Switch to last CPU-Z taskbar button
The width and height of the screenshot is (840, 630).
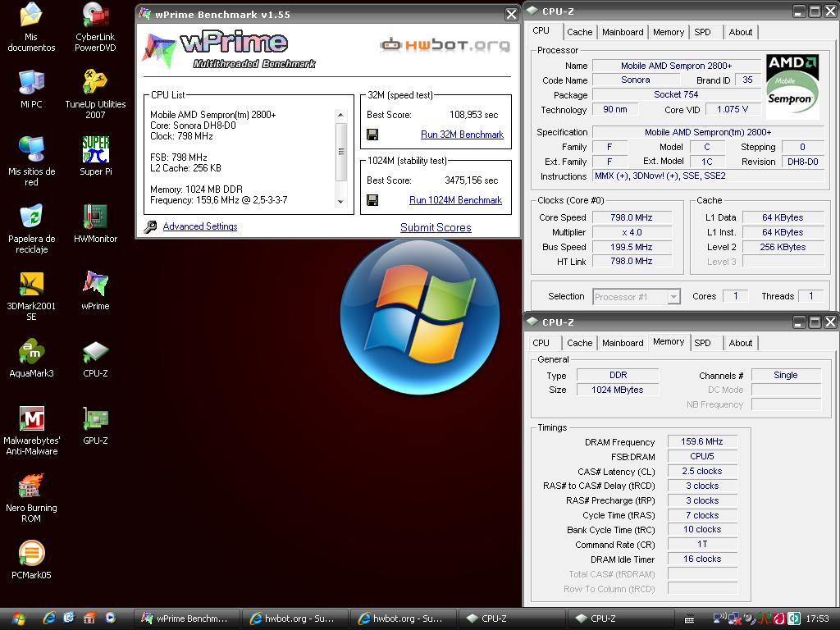(620, 619)
